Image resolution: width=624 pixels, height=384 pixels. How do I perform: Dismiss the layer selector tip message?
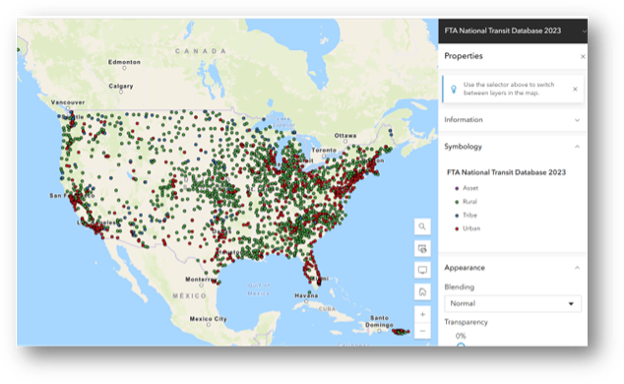575,89
